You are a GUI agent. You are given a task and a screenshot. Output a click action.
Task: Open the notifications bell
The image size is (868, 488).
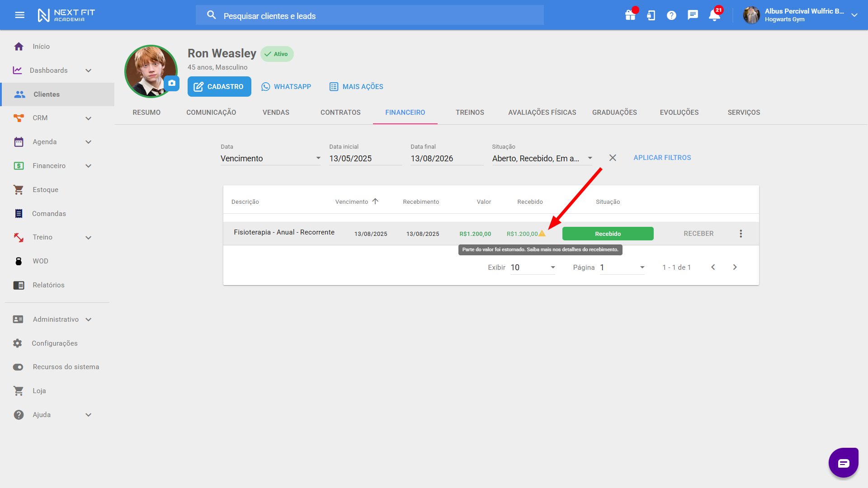coord(714,15)
